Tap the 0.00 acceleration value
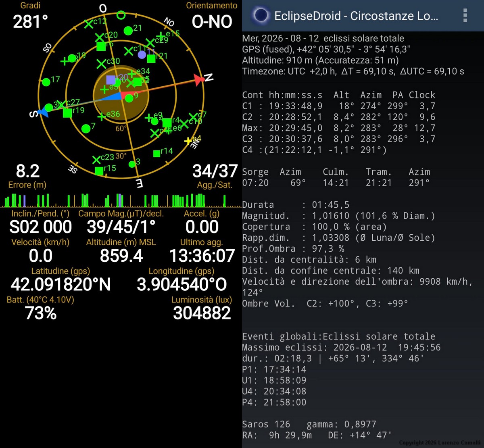The height and width of the screenshot is (448, 484). point(202,227)
